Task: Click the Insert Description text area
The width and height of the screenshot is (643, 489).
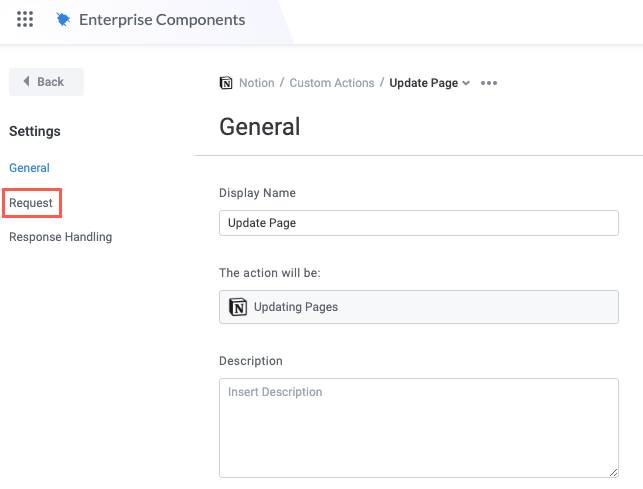Action: [x=419, y=428]
